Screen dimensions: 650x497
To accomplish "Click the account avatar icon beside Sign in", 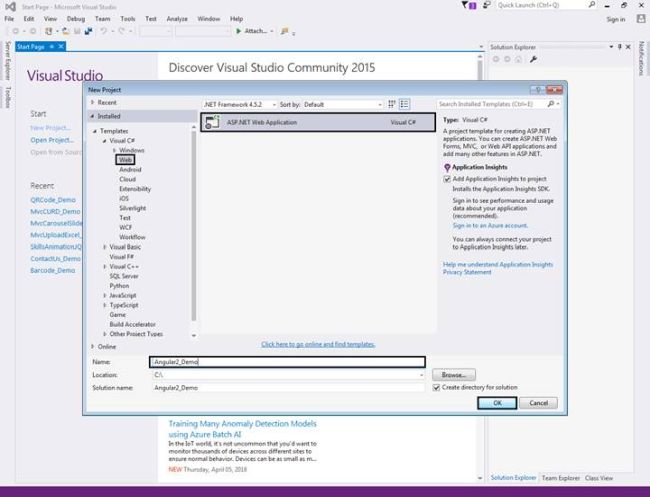I will coord(641,19).
